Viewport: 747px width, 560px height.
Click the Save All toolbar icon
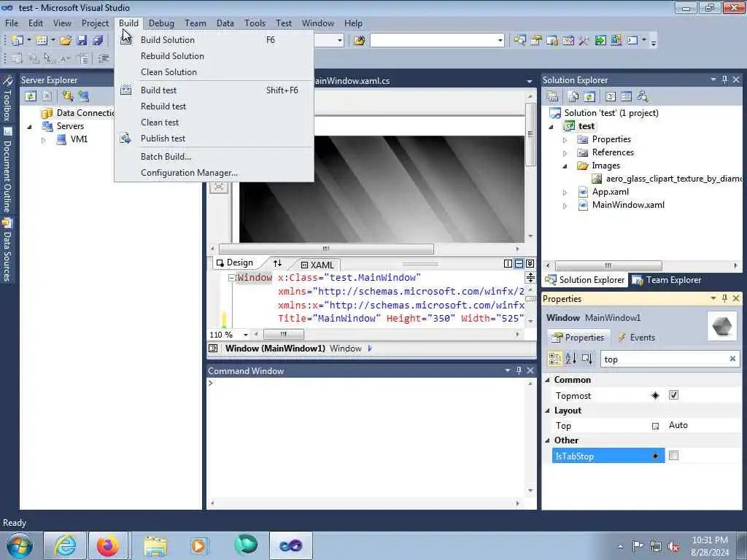(98, 41)
